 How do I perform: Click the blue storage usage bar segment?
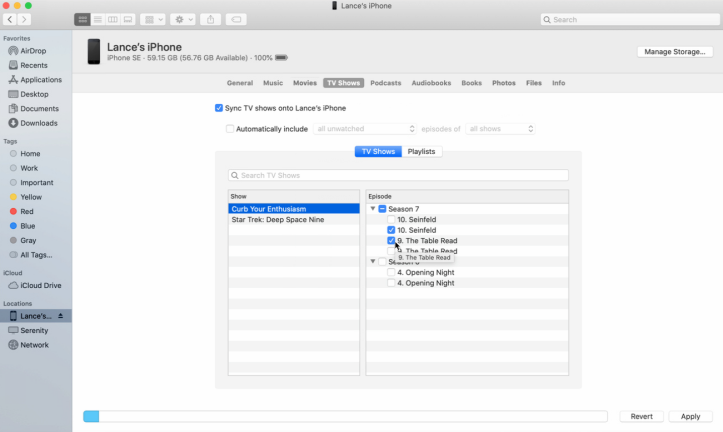(x=91, y=416)
